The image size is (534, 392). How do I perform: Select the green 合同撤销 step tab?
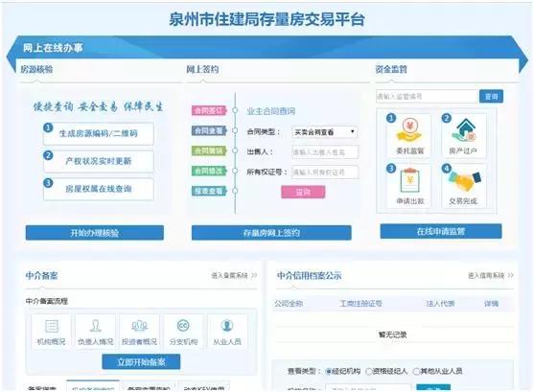pyautogui.click(x=209, y=150)
